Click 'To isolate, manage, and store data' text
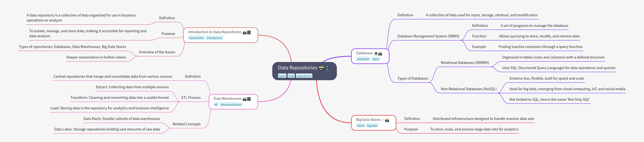644x142 pixels. (x=88, y=34)
